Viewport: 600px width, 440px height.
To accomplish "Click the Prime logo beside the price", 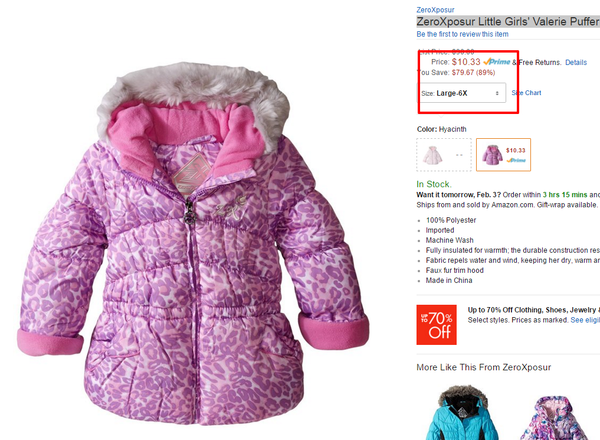I will (x=497, y=62).
